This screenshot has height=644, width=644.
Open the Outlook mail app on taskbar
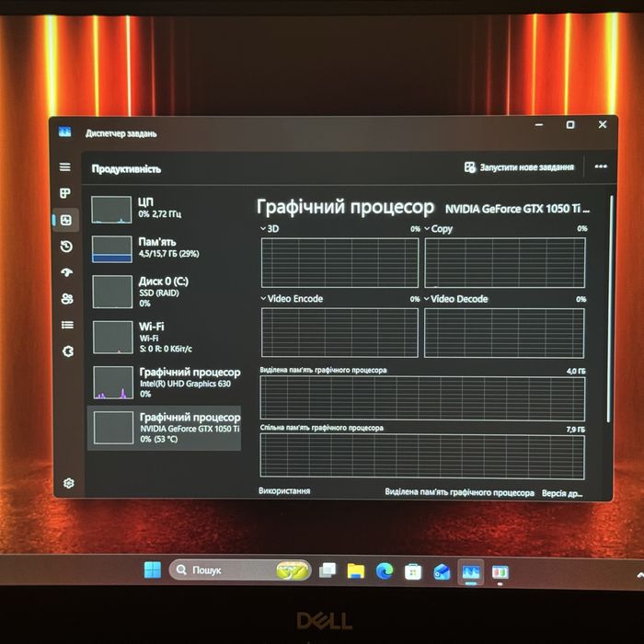coord(442,571)
